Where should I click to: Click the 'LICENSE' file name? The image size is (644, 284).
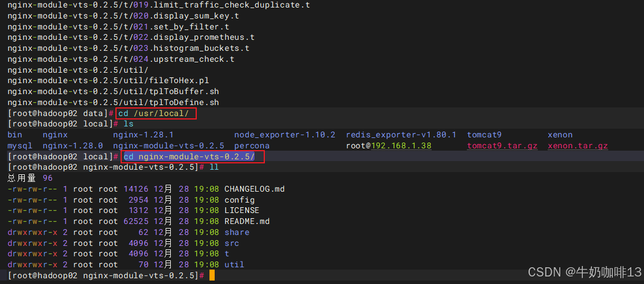pos(242,211)
